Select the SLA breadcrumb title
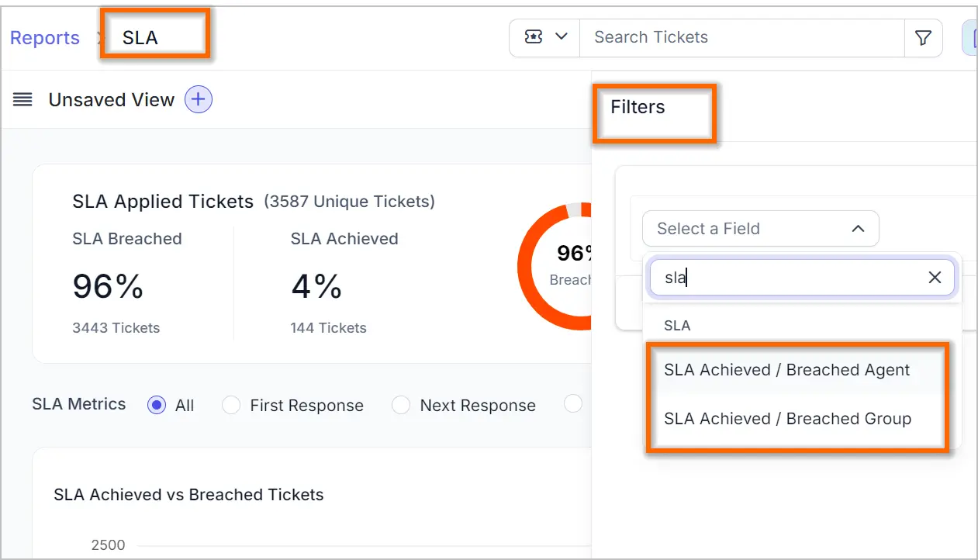The image size is (978, 560). click(x=140, y=38)
